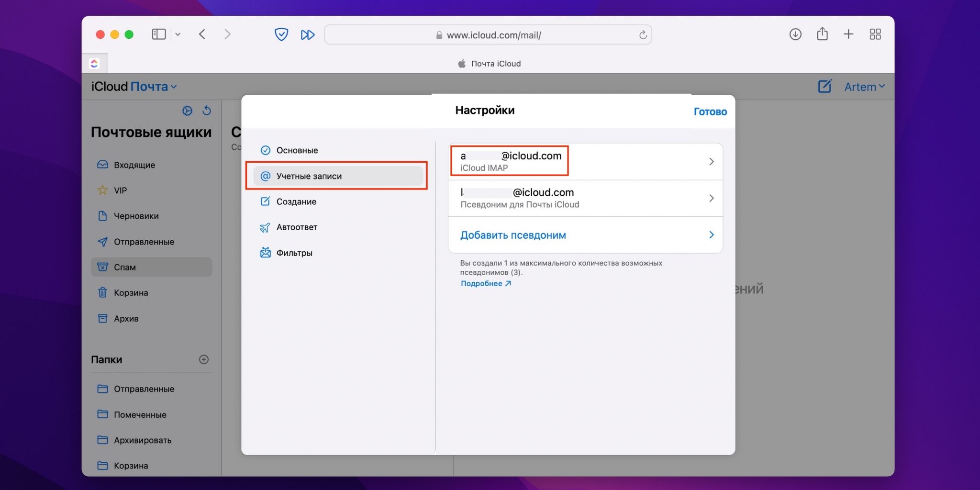Go back with the Safari back arrow
The width and height of the screenshot is (980, 490).
[x=202, y=34]
